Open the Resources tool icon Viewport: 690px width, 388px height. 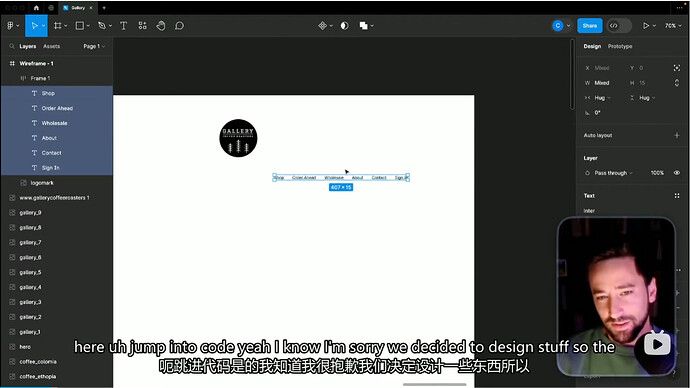tap(143, 26)
